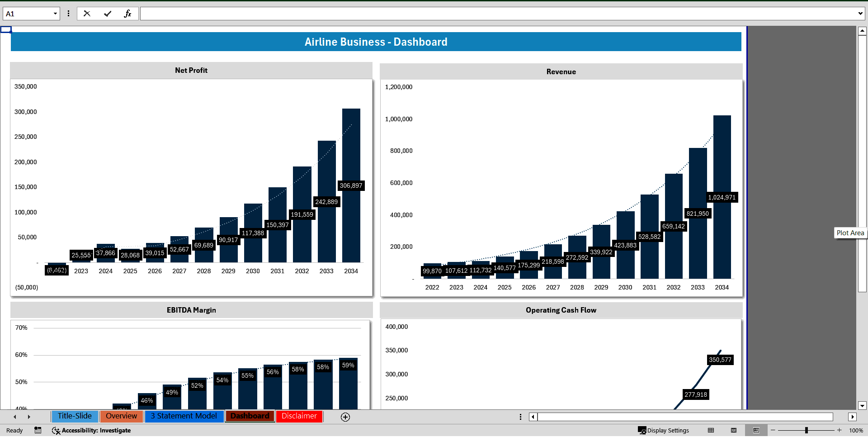Zoom out with the minus button
Viewport: 868px width, 437px height.
pos(773,430)
